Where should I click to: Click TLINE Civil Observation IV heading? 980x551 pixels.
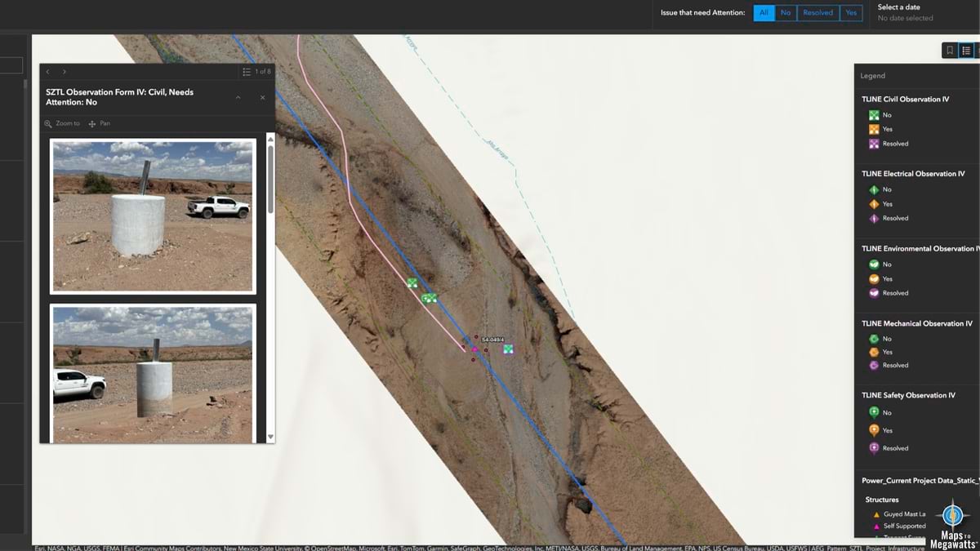pyautogui.click(x=905, y=100)
